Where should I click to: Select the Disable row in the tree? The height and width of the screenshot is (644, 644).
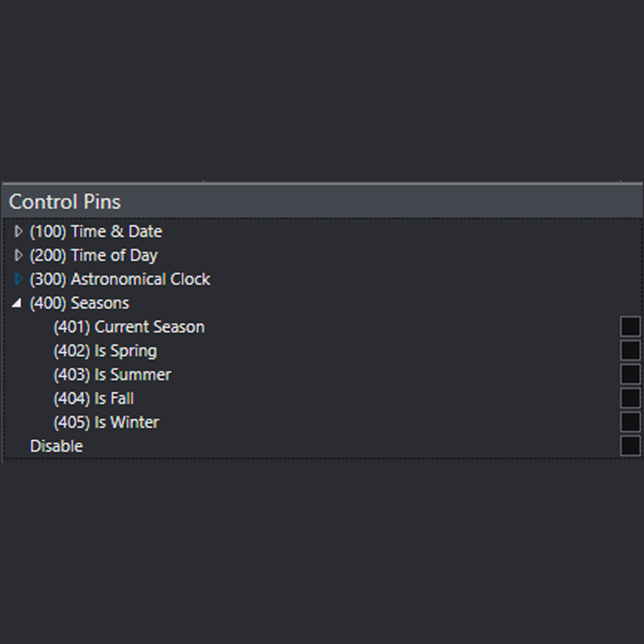coord(56,446)
